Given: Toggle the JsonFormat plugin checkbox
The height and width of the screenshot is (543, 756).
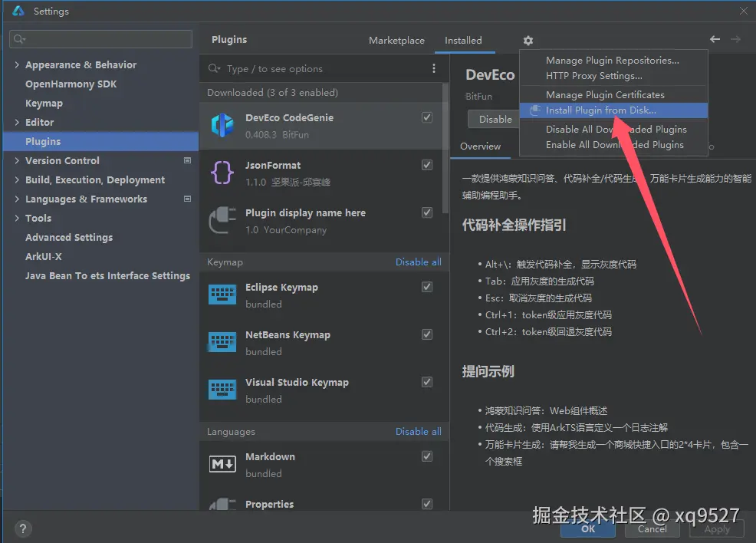Looking at the screenshot, I should tap(427, 165).
